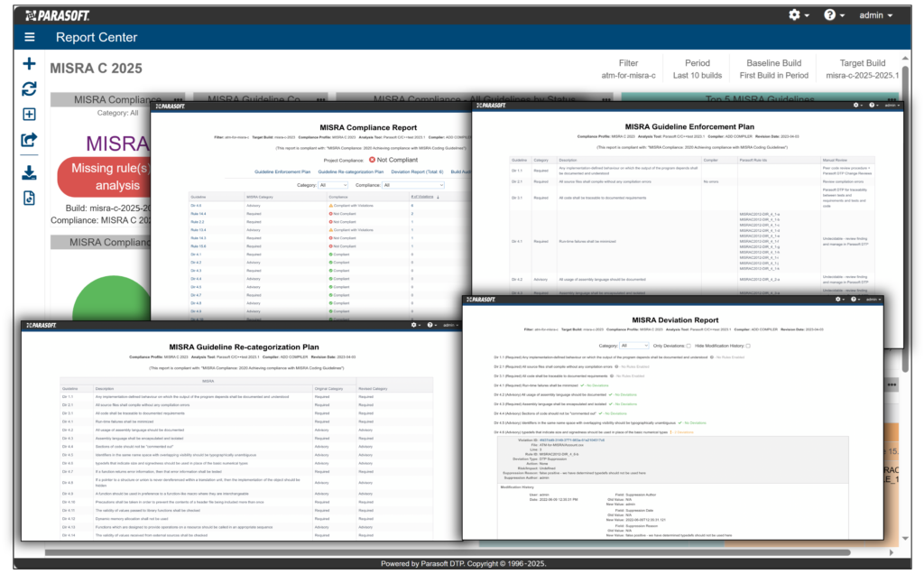Open the admin dropdown in the Enforcement Plan window

click(x=892, y=106)
